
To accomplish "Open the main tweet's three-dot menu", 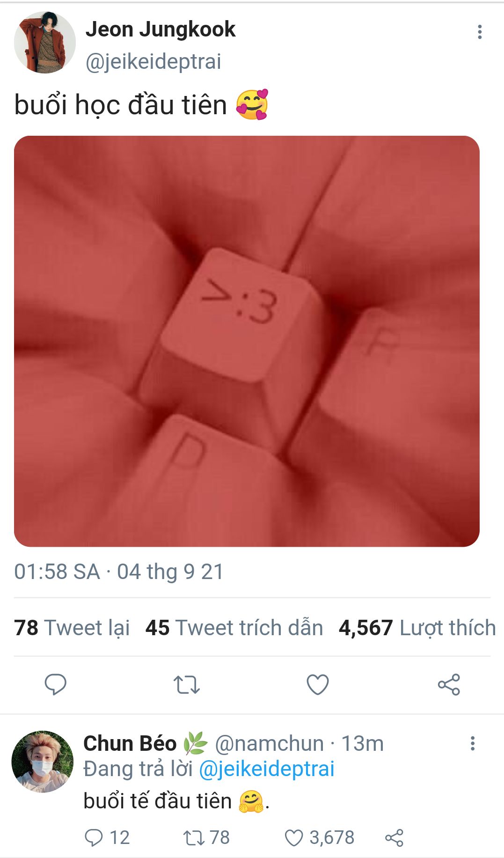I will 480,32.
